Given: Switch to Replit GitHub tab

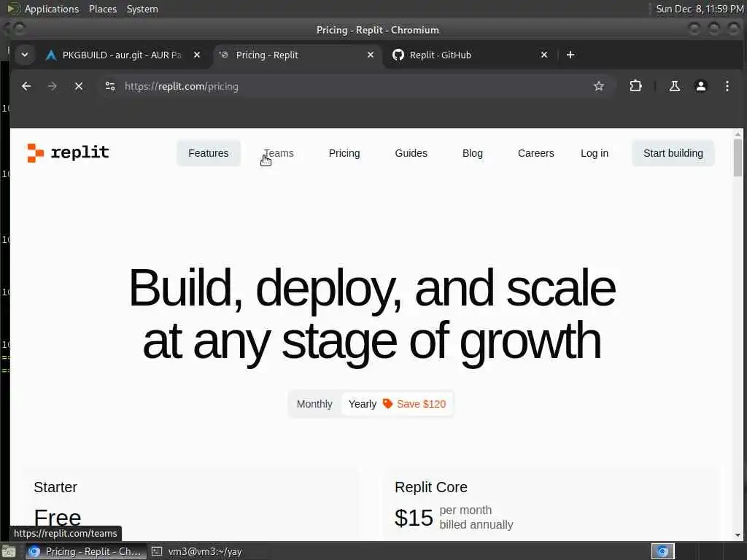Looking at the screenshot, I should coord(469,55).
